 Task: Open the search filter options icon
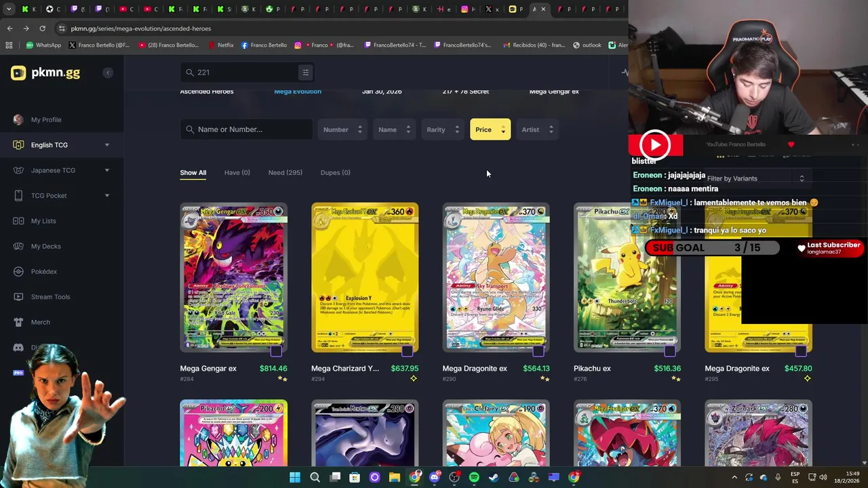click(x=305, y=73)
